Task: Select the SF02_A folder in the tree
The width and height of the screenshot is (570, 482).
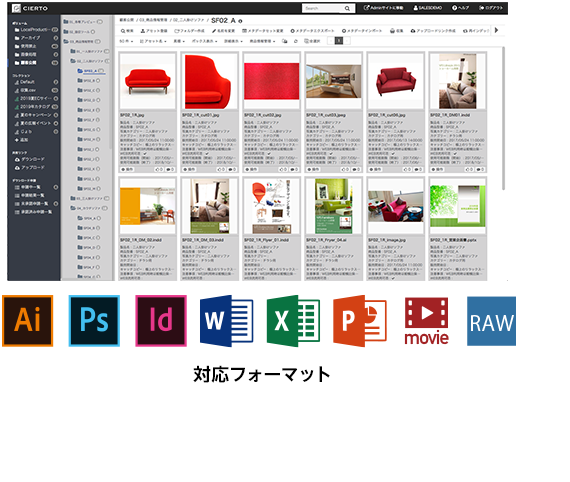Action: [x=91, y=71]
